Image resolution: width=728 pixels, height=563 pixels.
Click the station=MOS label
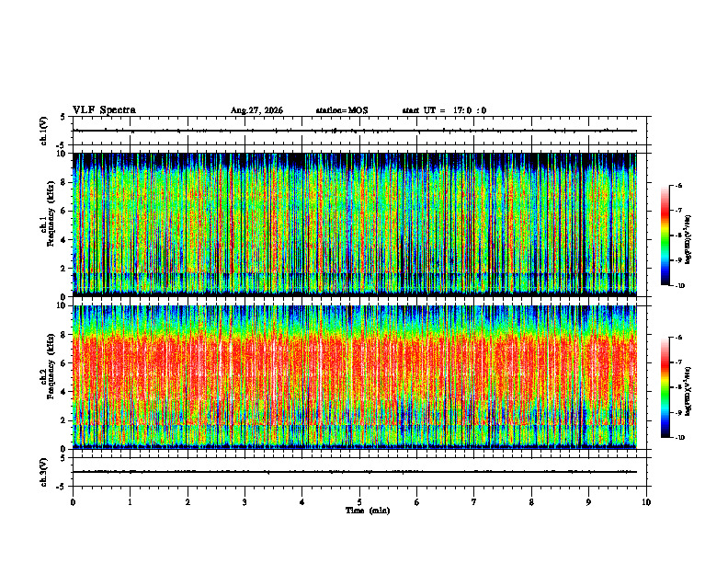point(342,110)
